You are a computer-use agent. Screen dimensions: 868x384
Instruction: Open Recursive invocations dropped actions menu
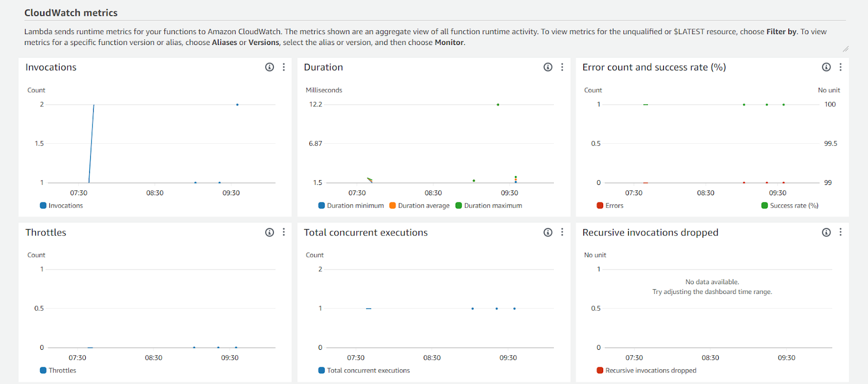tap(840, 232)
